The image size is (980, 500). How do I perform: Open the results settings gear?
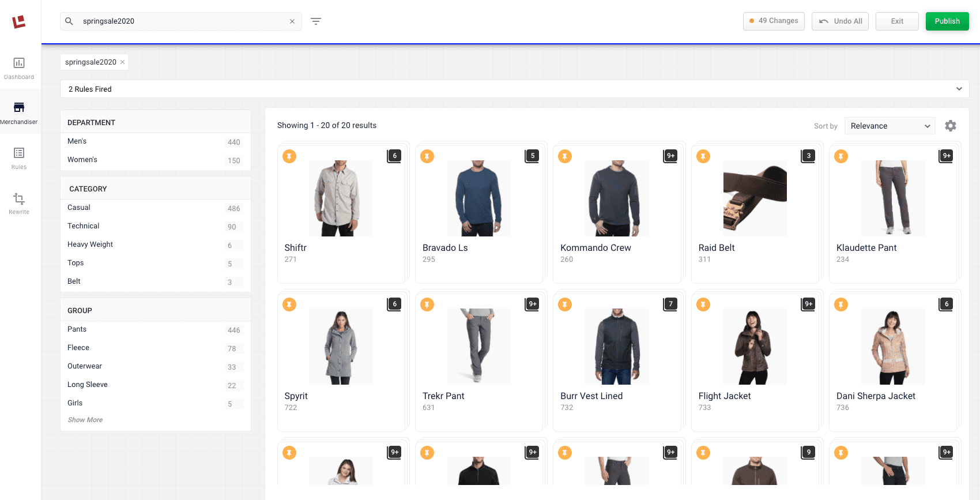(x=951, y=126)
